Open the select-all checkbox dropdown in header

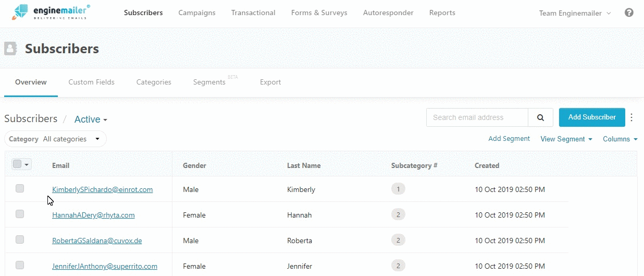click(x=27, y=164)
